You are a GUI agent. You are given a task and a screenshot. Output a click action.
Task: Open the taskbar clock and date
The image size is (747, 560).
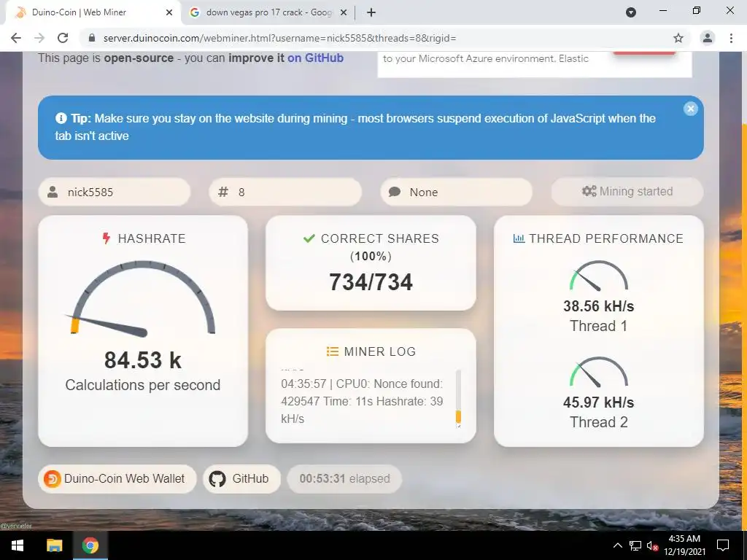[x=684, y=545]
